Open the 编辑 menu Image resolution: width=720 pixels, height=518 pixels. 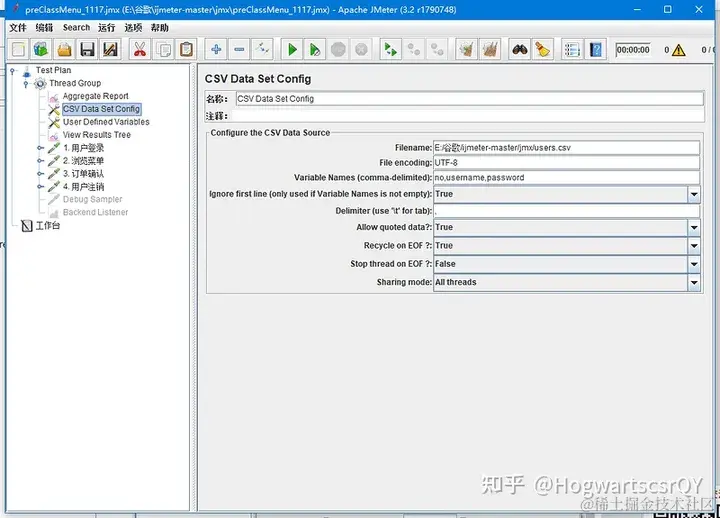coord(45,28)
